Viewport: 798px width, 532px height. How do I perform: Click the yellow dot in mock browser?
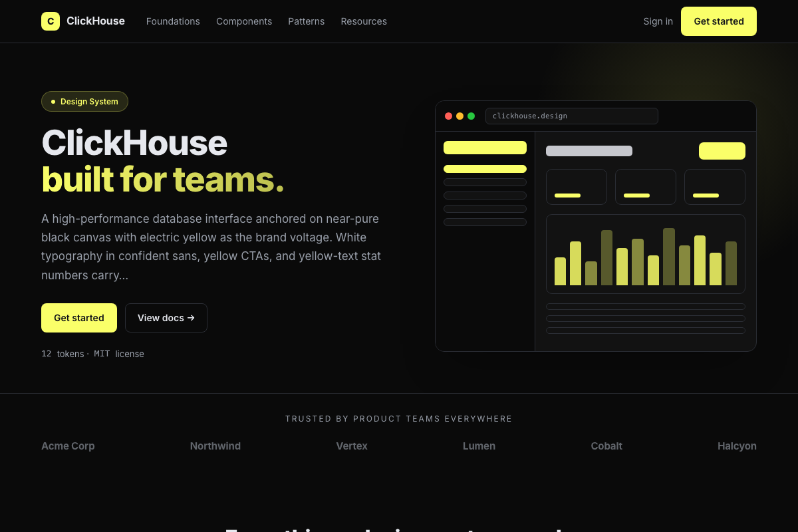coord(460,116)
